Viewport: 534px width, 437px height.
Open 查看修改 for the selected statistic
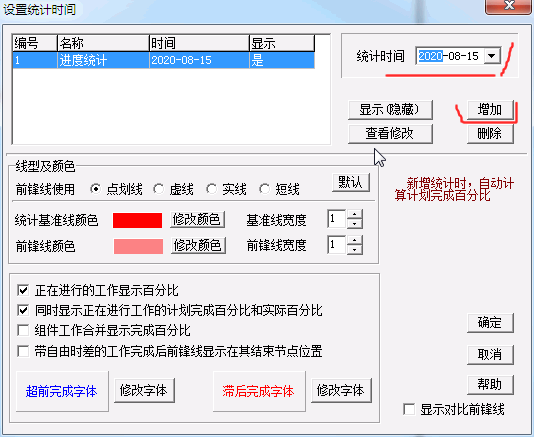[390, 134]
